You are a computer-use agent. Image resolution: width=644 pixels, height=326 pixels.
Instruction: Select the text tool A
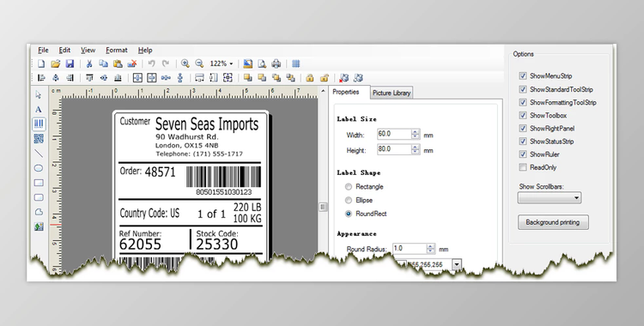click(x=39, y=110)
